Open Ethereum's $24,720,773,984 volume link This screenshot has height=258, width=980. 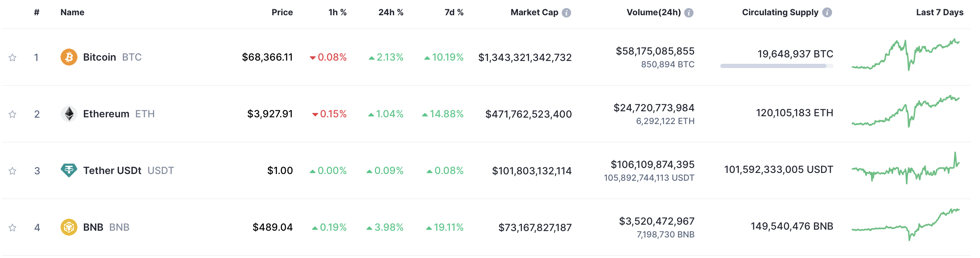653,108
